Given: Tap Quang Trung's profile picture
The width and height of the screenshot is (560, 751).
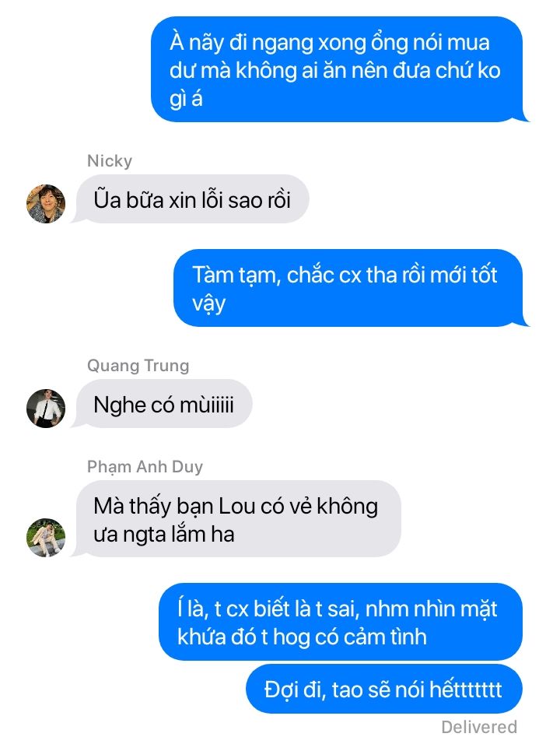Looking at the screenshot, I should 45,408.
